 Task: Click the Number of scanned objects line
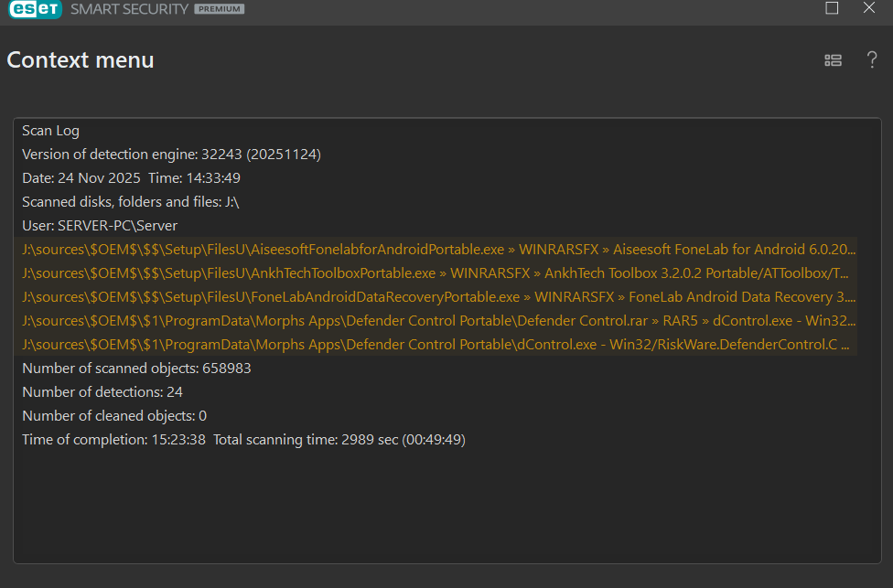coord(136,369)
